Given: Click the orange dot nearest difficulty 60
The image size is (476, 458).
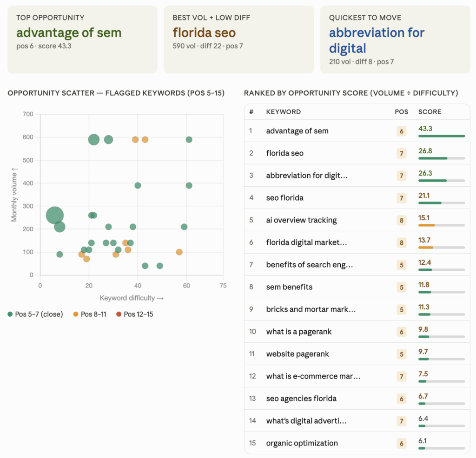Looking at the screenshot, I should [179, 252].
